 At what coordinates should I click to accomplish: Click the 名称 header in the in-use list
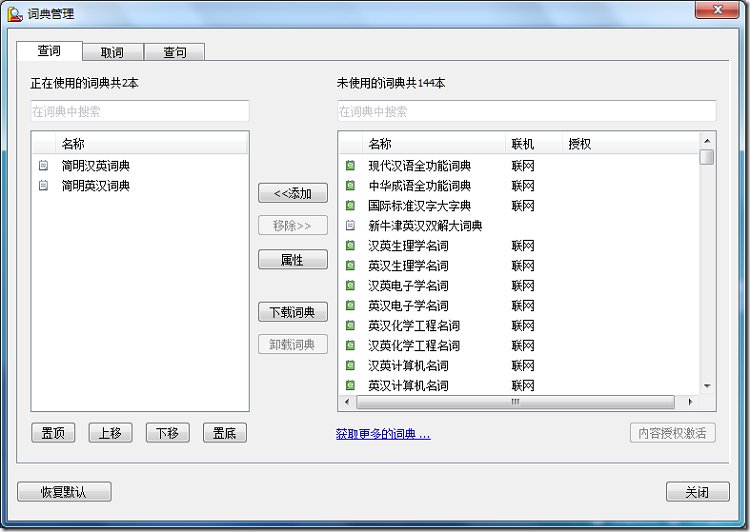(x=152, y=144)
